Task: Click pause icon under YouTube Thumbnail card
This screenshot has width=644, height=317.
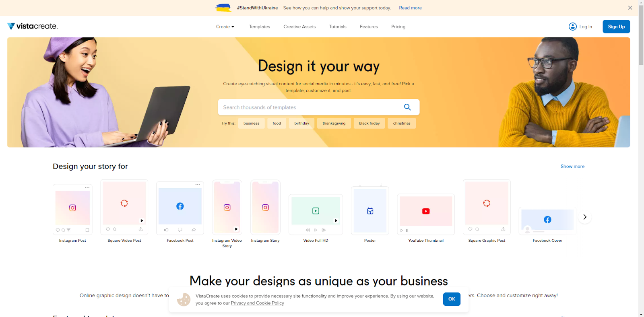Action: (407, 231)
